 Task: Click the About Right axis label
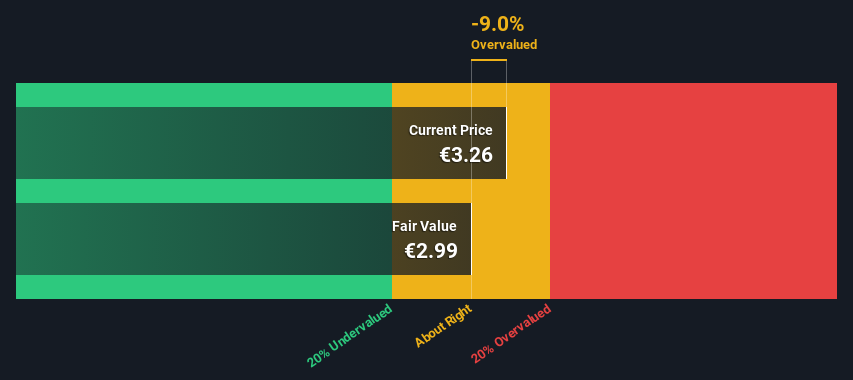coord(443,326)
